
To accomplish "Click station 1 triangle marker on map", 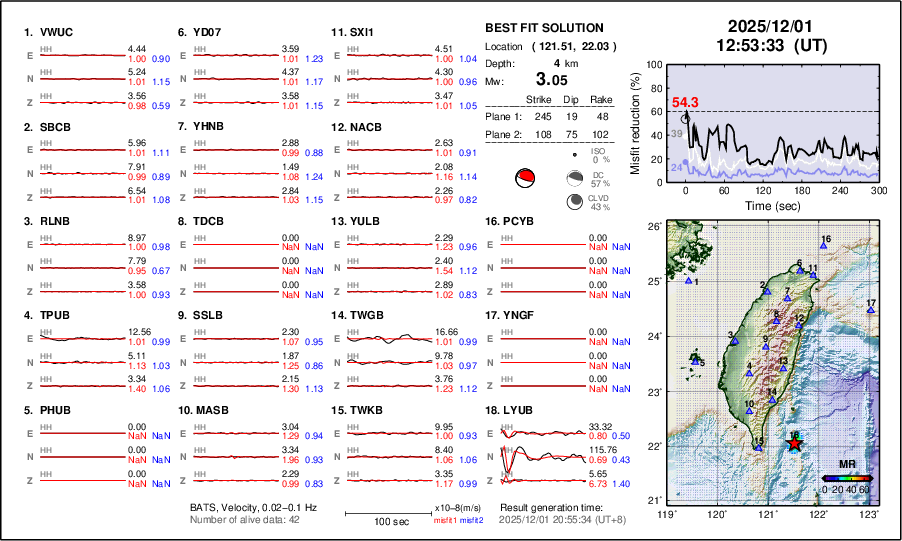I will (x=689, y=281).
